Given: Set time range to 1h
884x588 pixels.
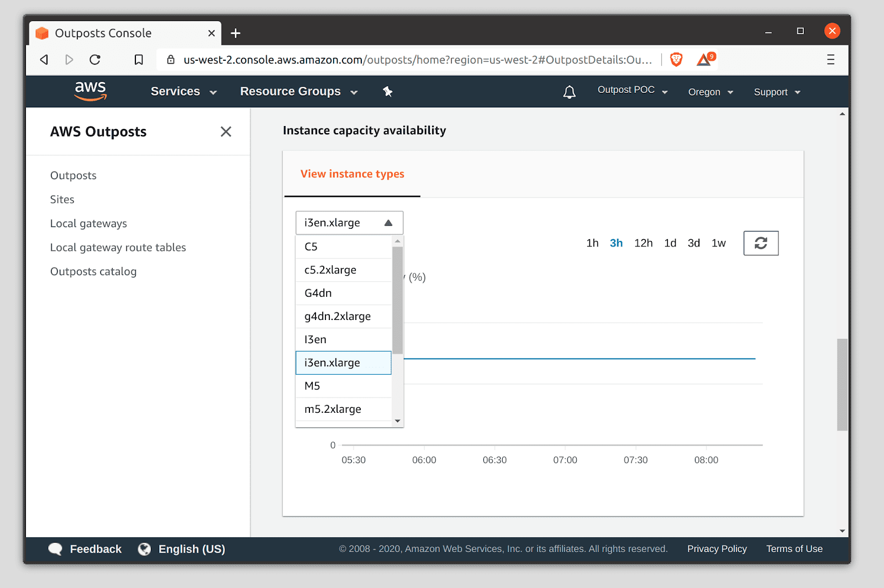Looking at the screenshot, I should coord(592,243).
